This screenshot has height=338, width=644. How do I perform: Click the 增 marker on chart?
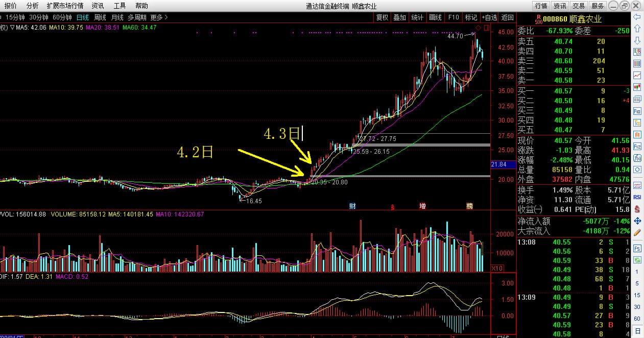(x=422, y=206)
